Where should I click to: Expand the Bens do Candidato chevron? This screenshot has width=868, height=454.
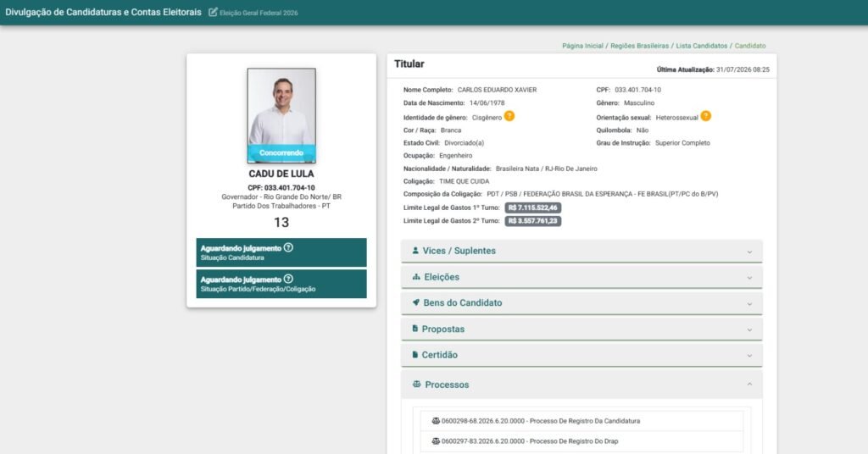(749, 303)
